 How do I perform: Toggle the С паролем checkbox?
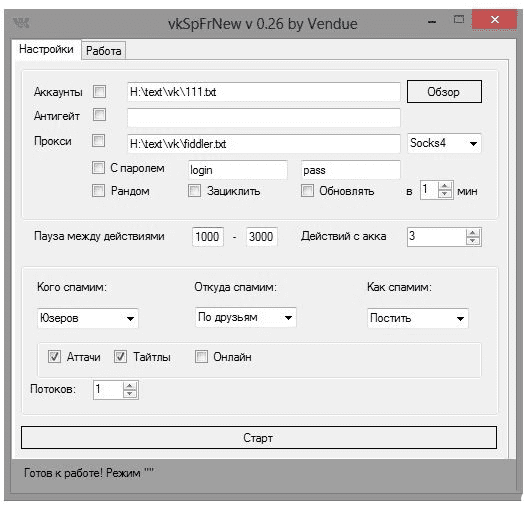coord(98,168)
